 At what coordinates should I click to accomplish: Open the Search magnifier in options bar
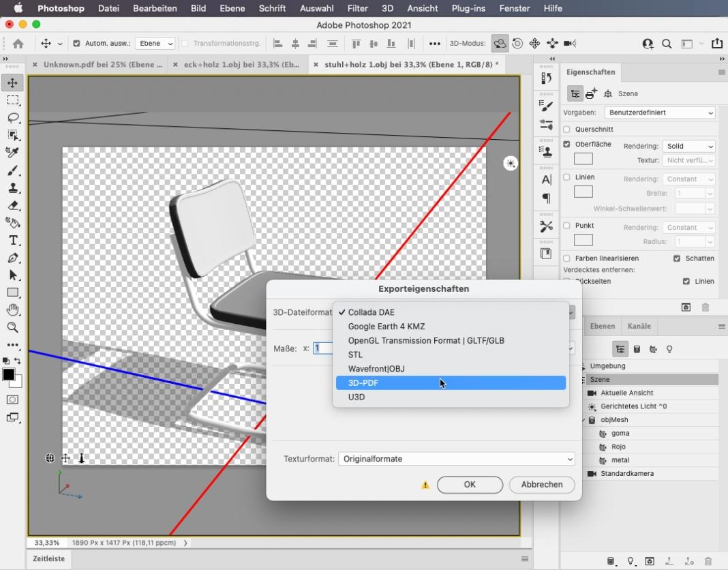(666, 44)
